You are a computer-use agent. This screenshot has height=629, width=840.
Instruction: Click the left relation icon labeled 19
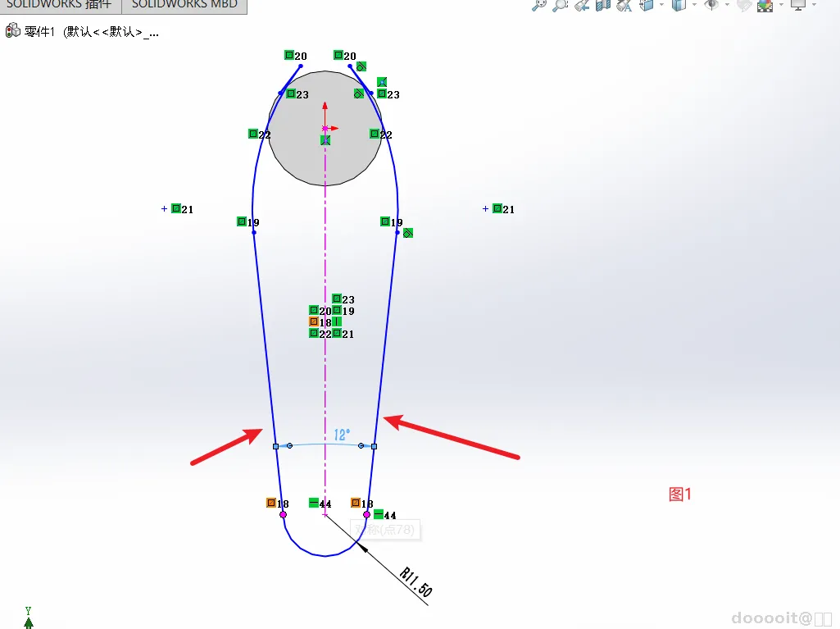[242, 221]
